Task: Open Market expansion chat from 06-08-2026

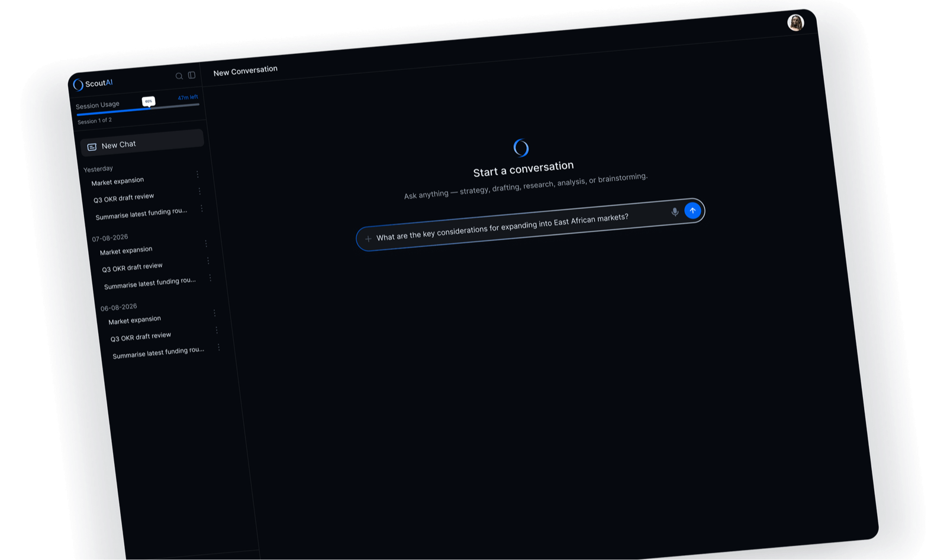Action: (134, 320)
